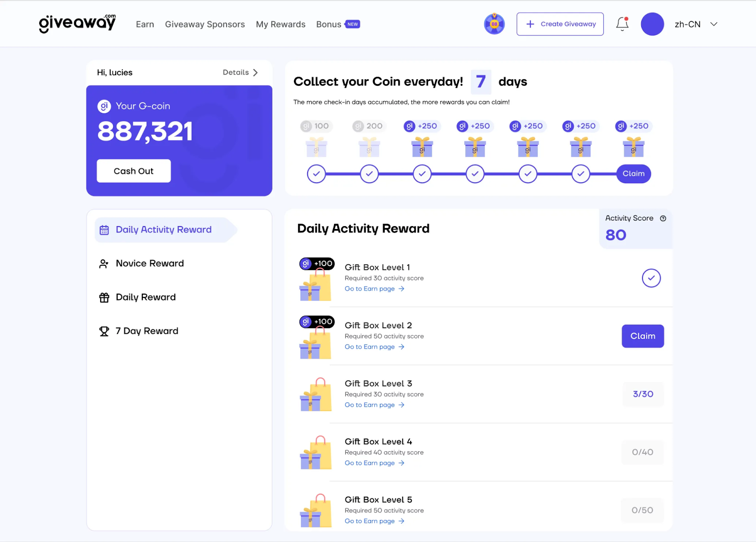Follow Go to Earn page under Level 4

click(x=375, y=463)
